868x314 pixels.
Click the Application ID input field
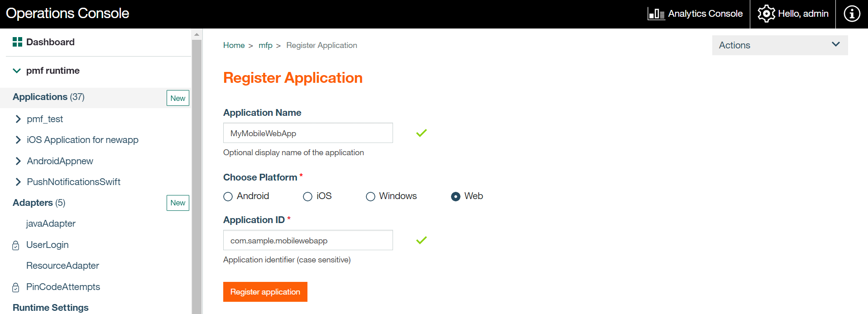(x=308, y=240)
